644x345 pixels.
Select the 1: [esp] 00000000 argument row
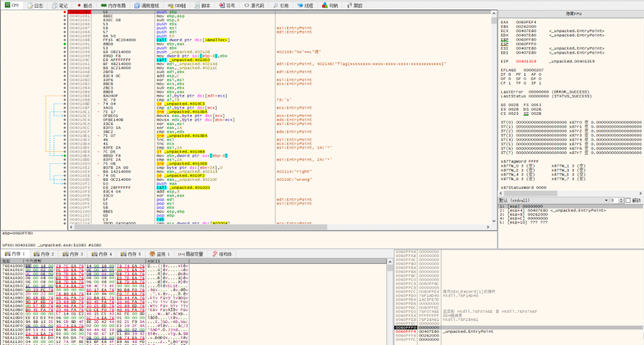pos(570,206)
